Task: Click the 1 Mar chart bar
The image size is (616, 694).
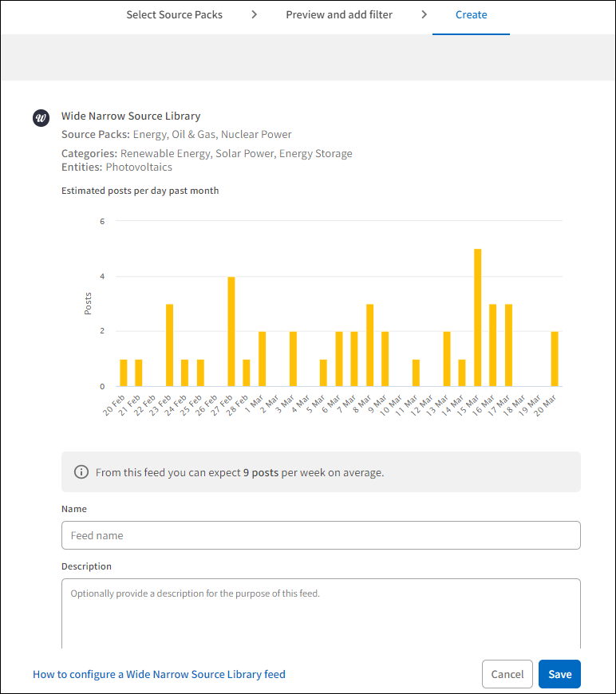Action: tap(262, 360)
